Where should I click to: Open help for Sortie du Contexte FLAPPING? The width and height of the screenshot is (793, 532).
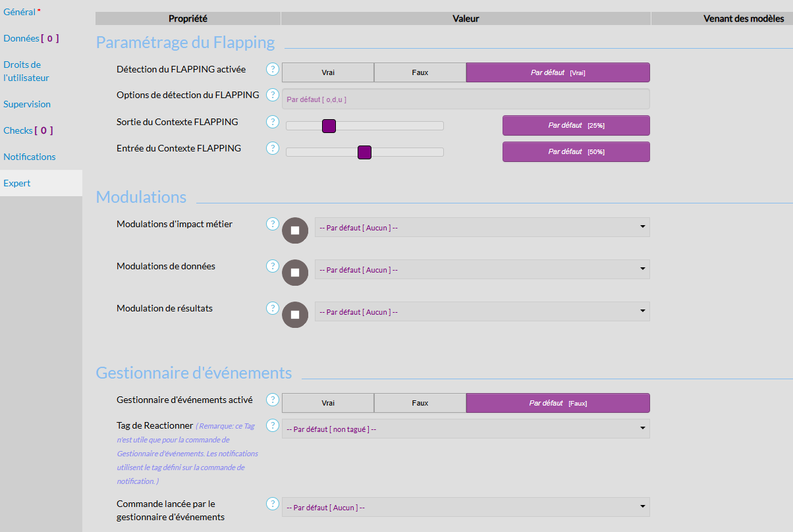(273, 122)
